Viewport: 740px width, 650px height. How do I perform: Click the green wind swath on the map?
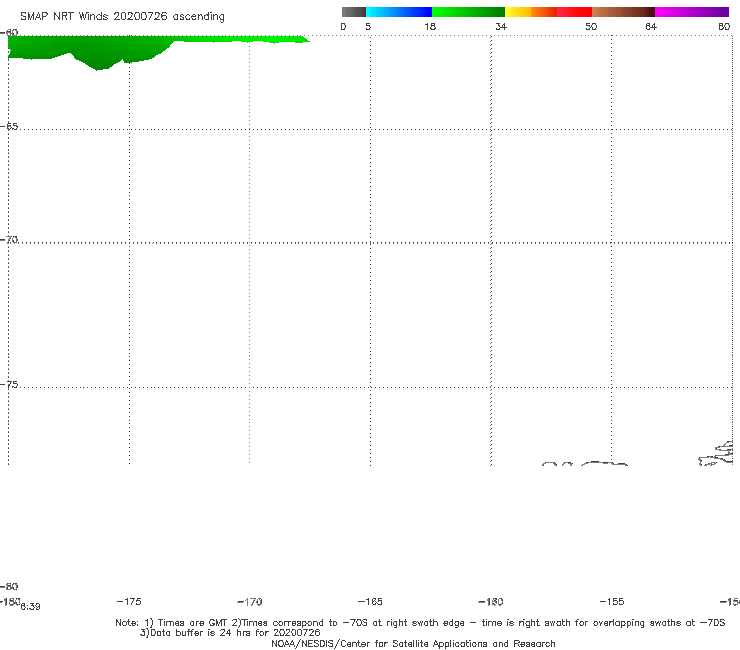pos(99,50)
